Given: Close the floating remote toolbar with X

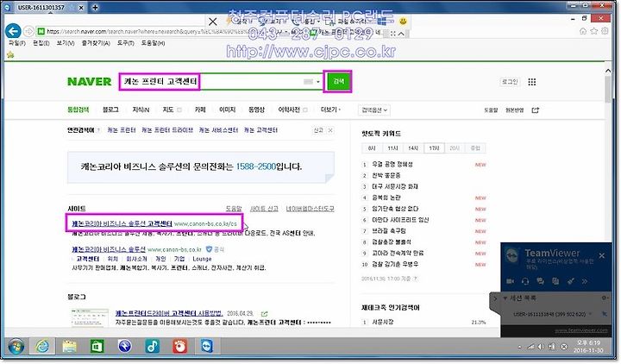Looking at the screenshot, I should [x=213, y=22].
